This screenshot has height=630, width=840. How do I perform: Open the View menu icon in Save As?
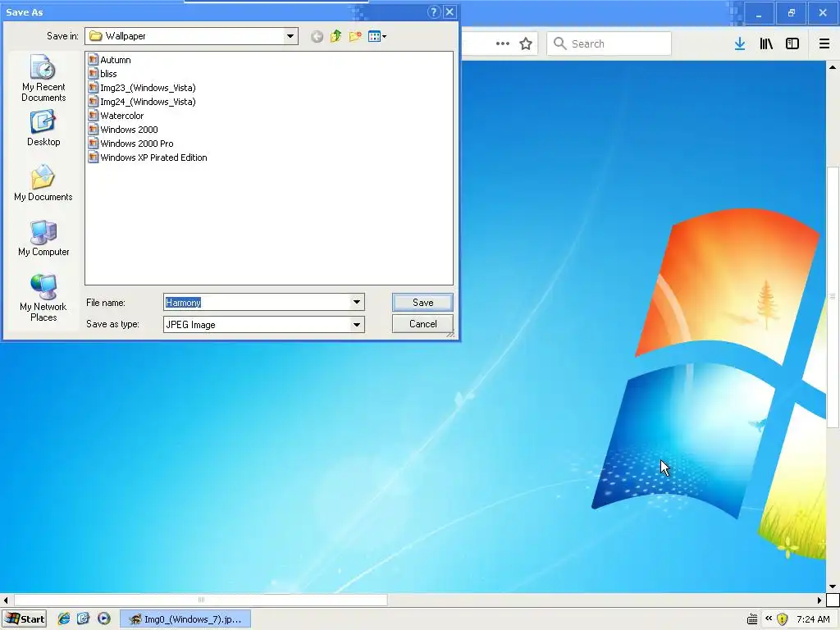tap(377, 36)
